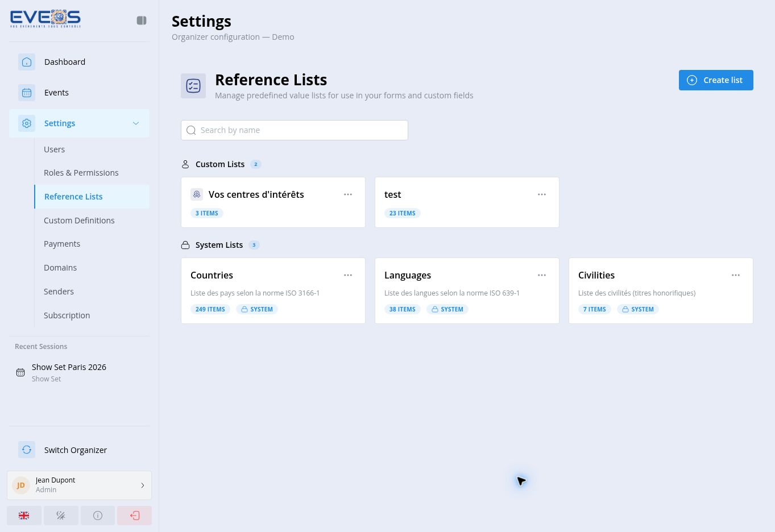Open the Languages list options menu
This screenshot has height=532, width=775.
coord(542,275)
